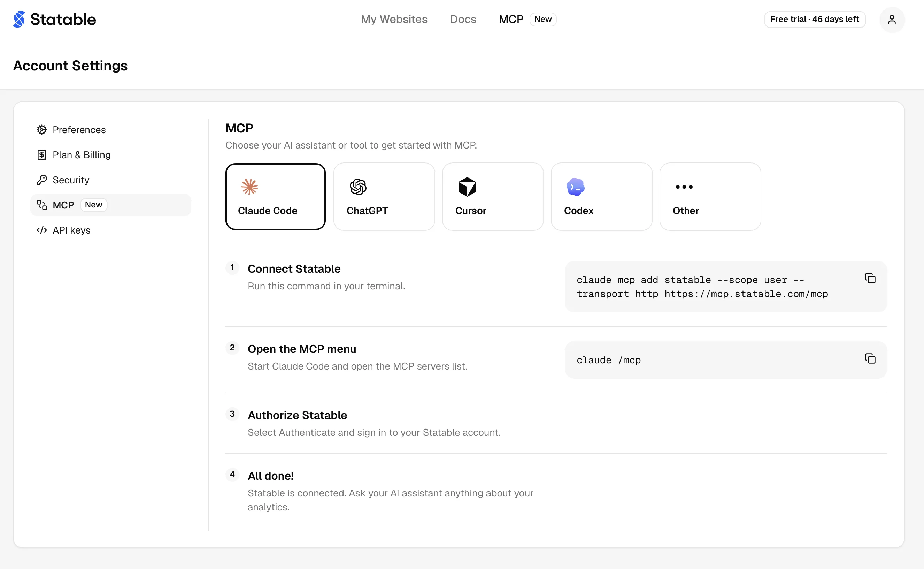Viewport: 924px width, 569px height.
Task: Click the Security key icon
Action: [x=42, y=180]
